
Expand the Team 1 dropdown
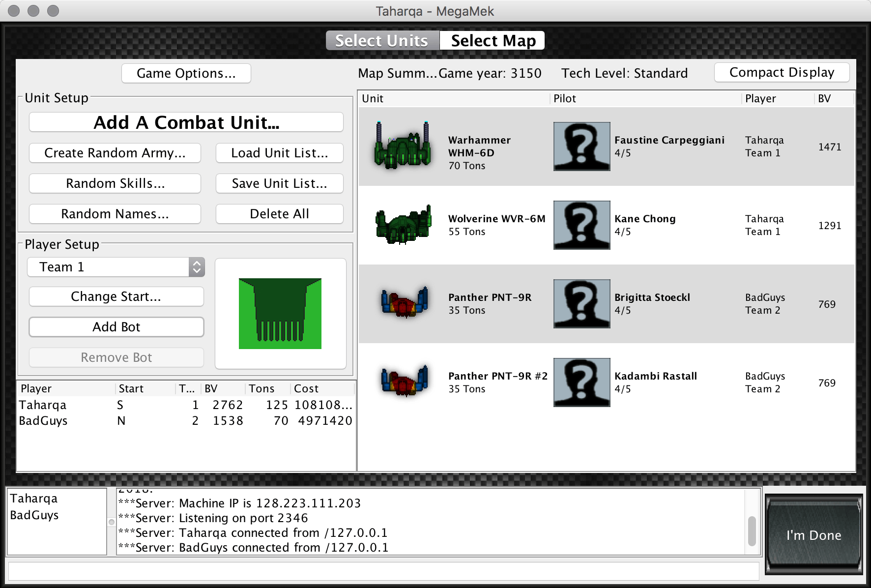[x=116, y=267]
